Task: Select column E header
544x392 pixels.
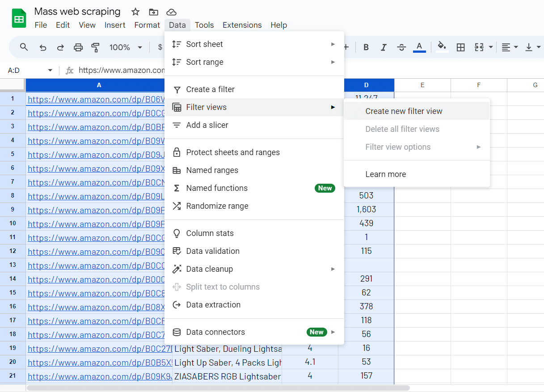Action: [422, 85]
